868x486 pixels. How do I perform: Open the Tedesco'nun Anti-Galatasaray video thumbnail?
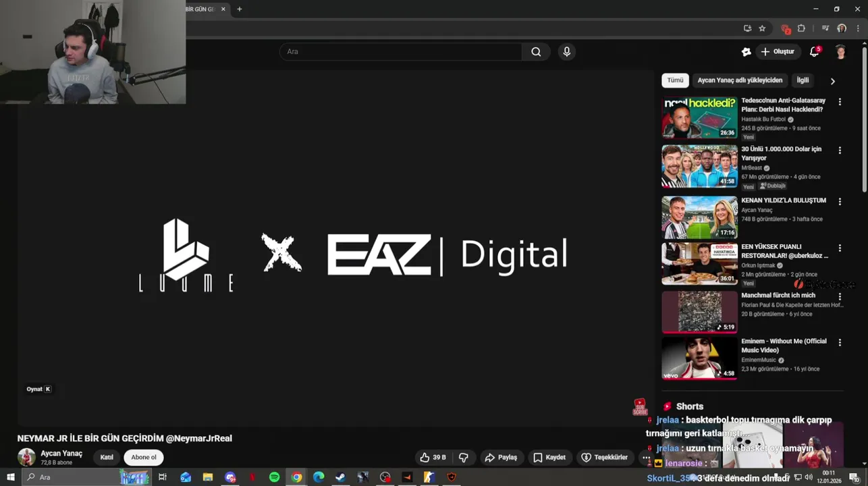click(x=699, y=117)
